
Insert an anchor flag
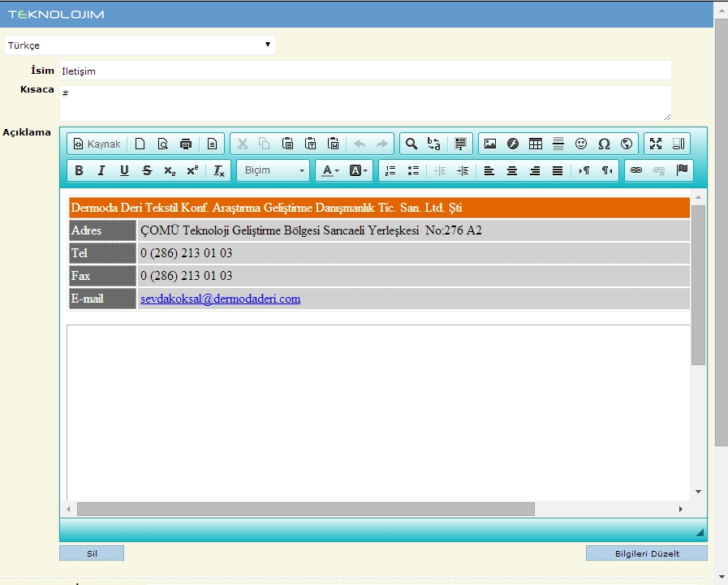tap(682, 170)
